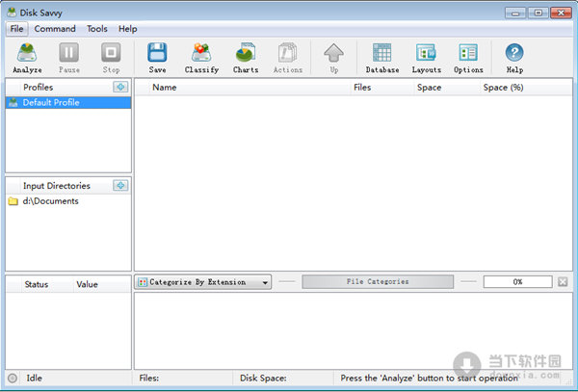Screen dimensions: 578x392
Task: Open the Tools menu
Action: coord(97,29)
